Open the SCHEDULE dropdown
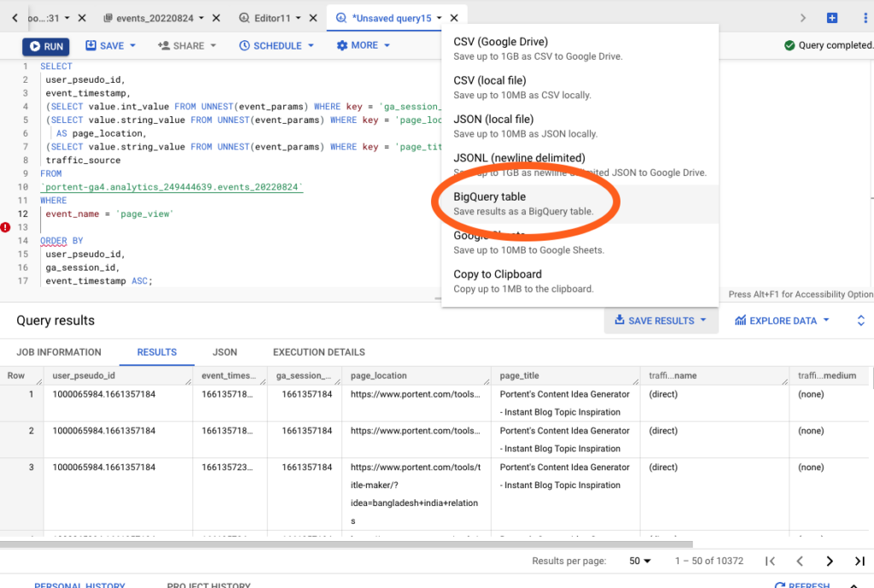The width and height of the screenshot is (874, 588). pos(277,46)
